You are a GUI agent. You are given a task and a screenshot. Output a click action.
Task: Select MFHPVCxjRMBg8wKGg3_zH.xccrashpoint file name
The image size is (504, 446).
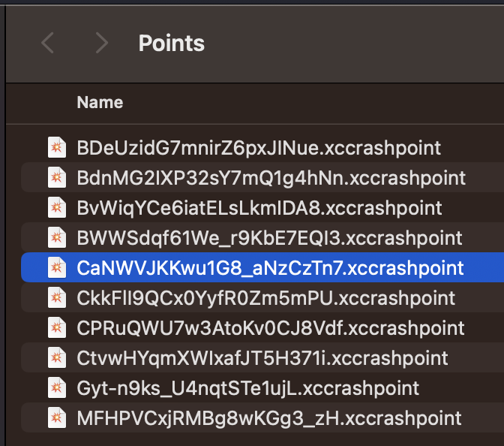click(x=269, y=418)
